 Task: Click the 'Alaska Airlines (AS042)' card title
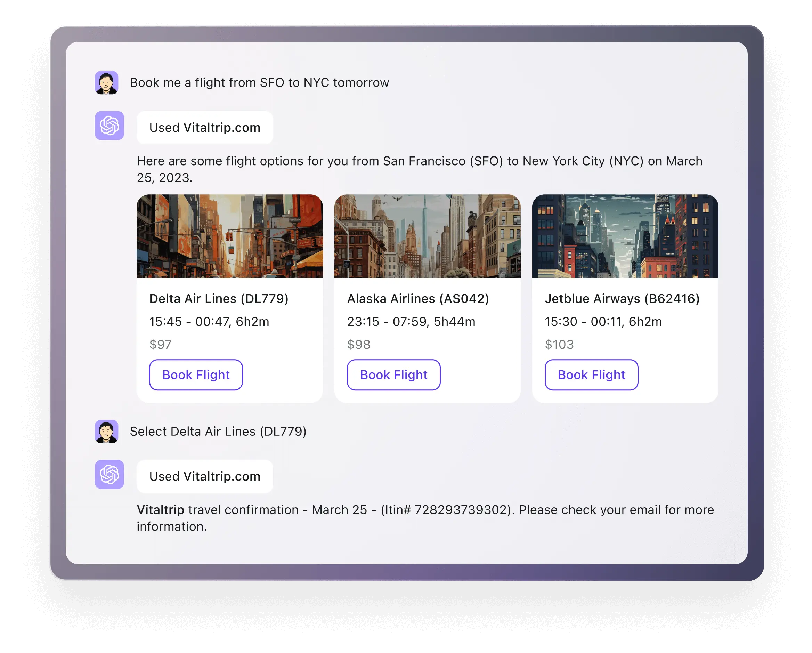tap(418, 298)
